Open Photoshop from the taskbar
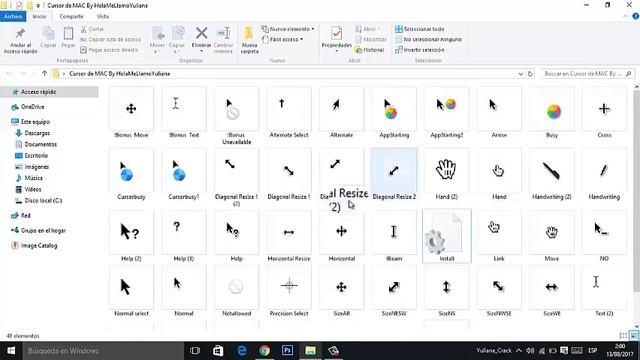The height and width of the screenshot is (360, 640). pos(287,351)
